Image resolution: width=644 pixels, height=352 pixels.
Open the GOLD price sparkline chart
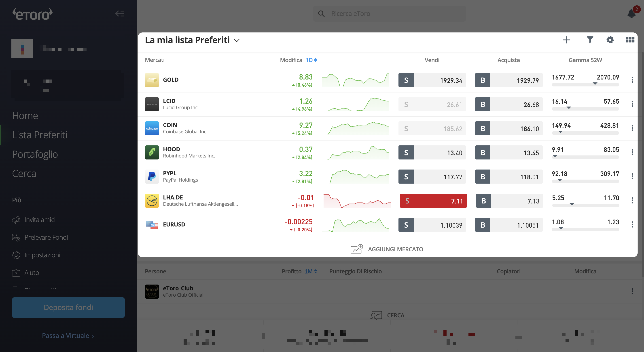click(356, 80)
